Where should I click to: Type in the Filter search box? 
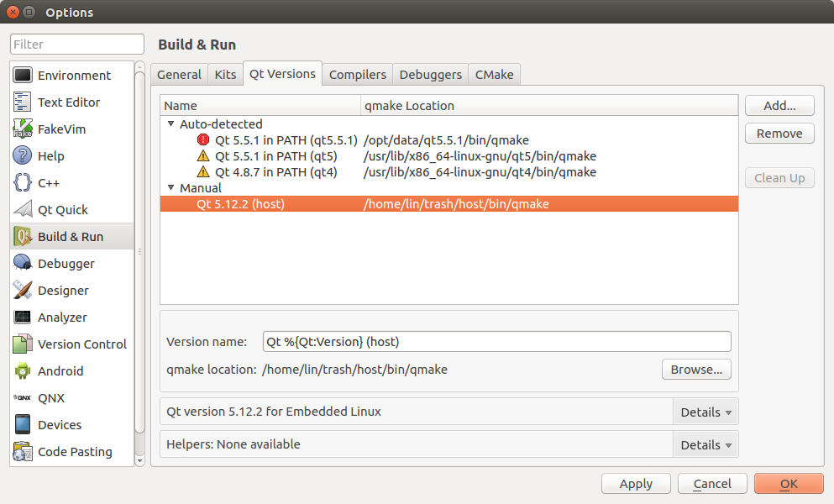tap(76, 44)
